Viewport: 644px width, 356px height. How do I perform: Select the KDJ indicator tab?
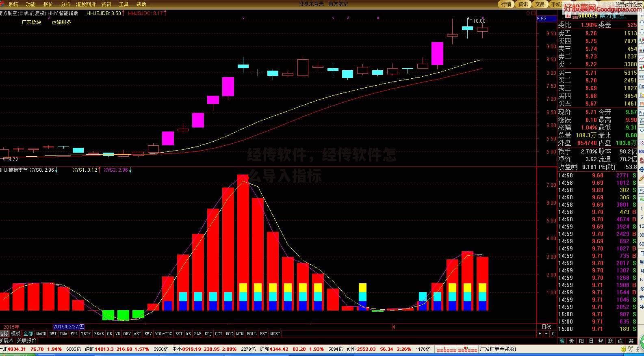(x=208, y=334)
